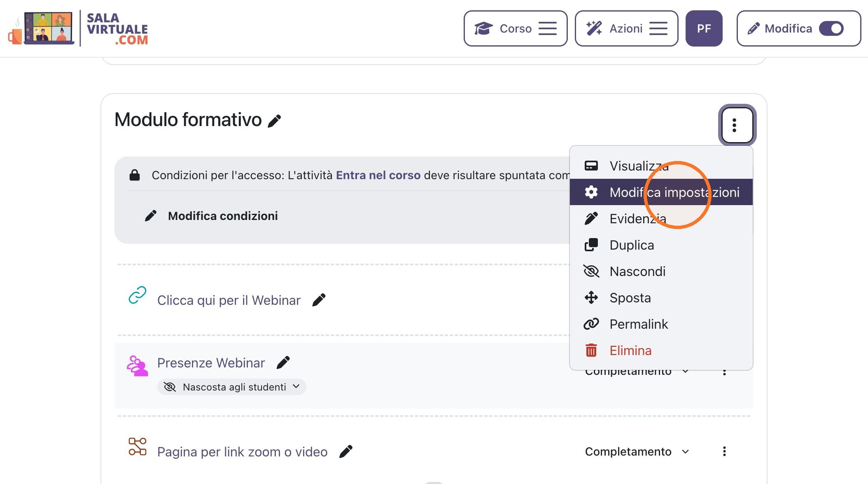Click the PF user avatar

tap(704, 28)
